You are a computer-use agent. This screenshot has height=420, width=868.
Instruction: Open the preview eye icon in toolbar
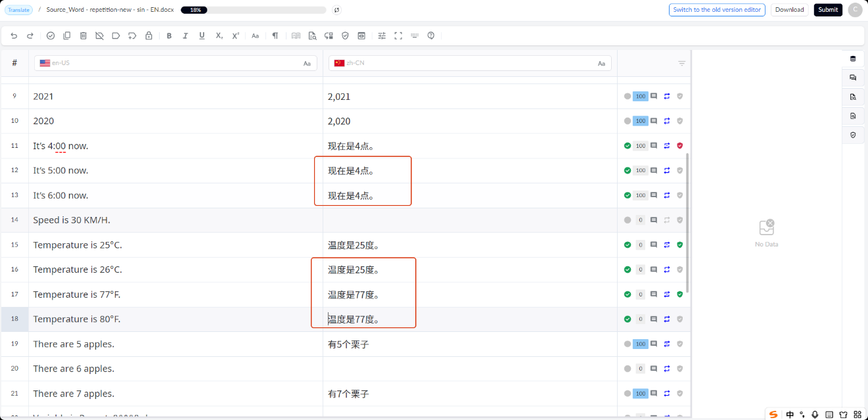(x=361, y=35)
